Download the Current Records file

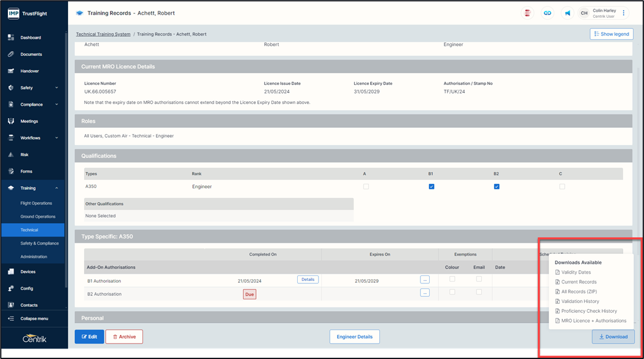point(576,282)
